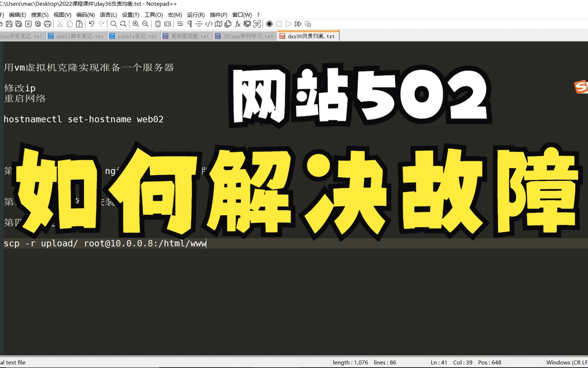Open the 编码(N) menu
This screenshot has width=588, height=368.
point(85,15)
